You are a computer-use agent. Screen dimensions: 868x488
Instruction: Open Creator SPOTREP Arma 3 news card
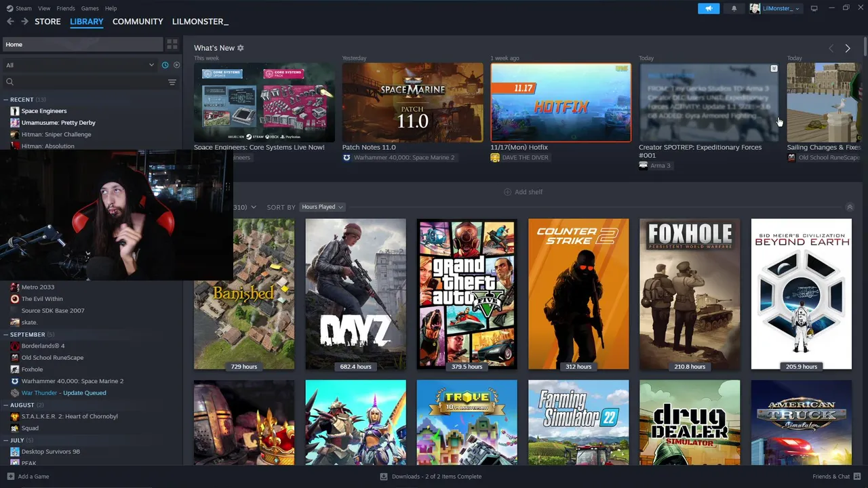click(709, 102)
